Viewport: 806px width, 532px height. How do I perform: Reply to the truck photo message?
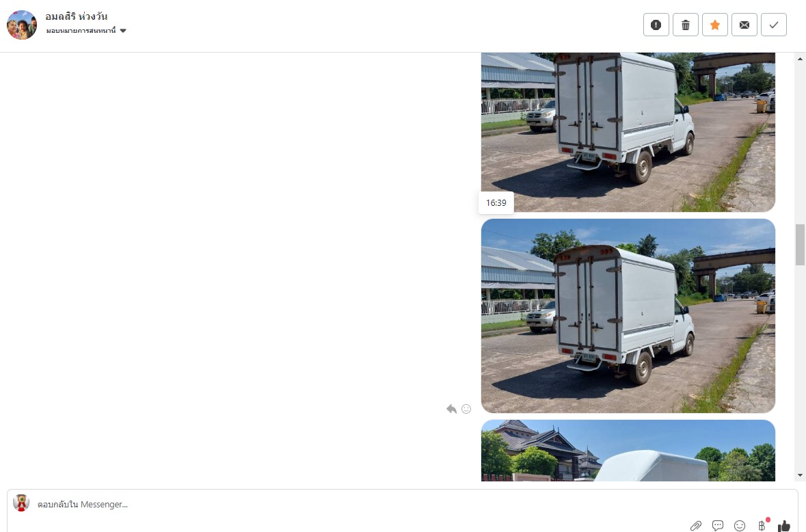[451, 409]
